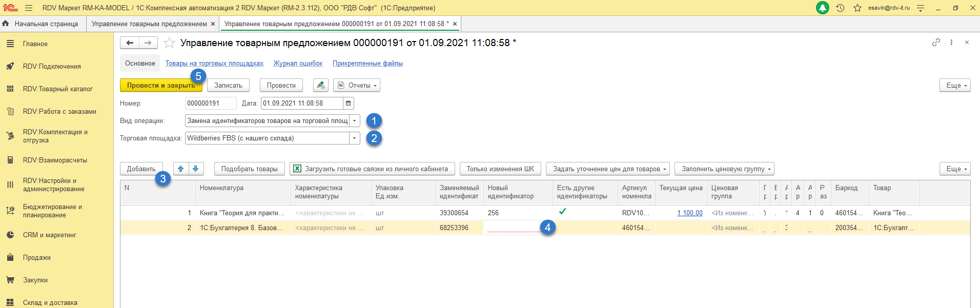Focus the Дата input field
The image size is (980, 308).
coord(302,103)
